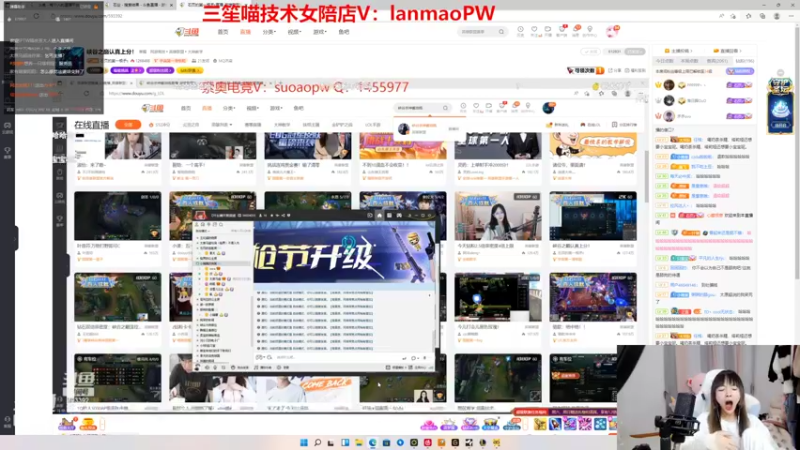Viewport: 800px width, 450px height.
Task: Click the pink gift icon at the start of the right gift bar
Action: [429, 424]
